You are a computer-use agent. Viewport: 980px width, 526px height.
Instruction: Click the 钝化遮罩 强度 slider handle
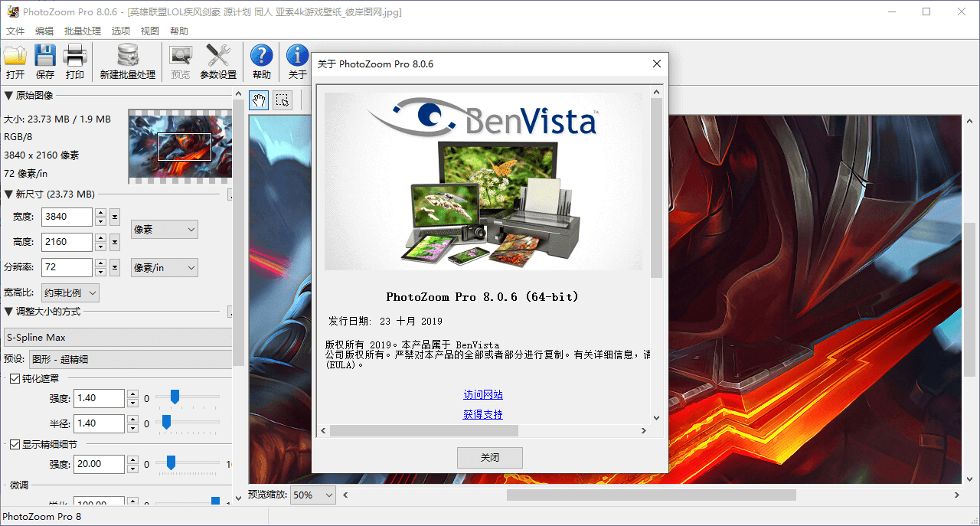[x=175, y=397]
